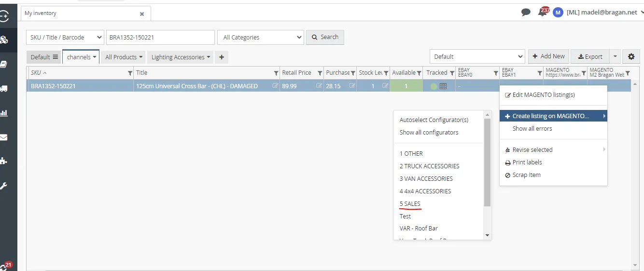Click the search text field
Viewport: 644px width, 271px height.
click(x=160, y=37)
